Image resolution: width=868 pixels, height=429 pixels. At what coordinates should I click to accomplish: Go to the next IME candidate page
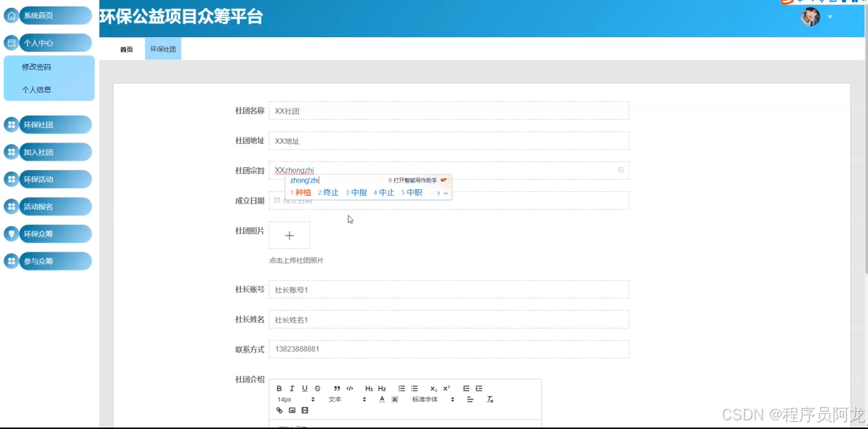(x=439, y=193)
